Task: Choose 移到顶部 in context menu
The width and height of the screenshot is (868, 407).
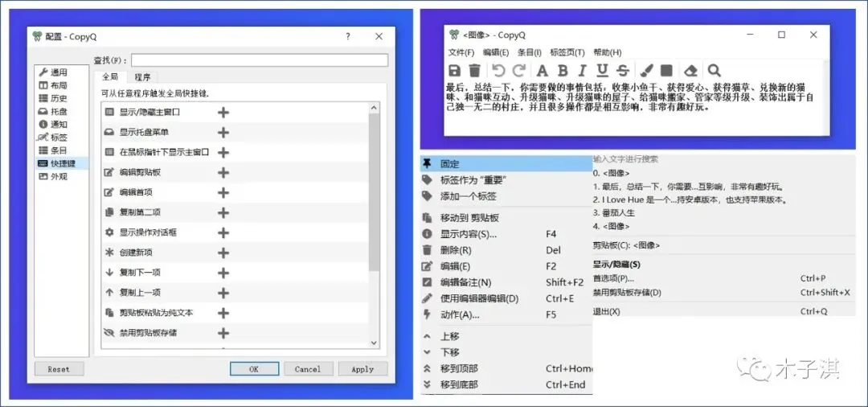Action: click(x=506, y=368)
